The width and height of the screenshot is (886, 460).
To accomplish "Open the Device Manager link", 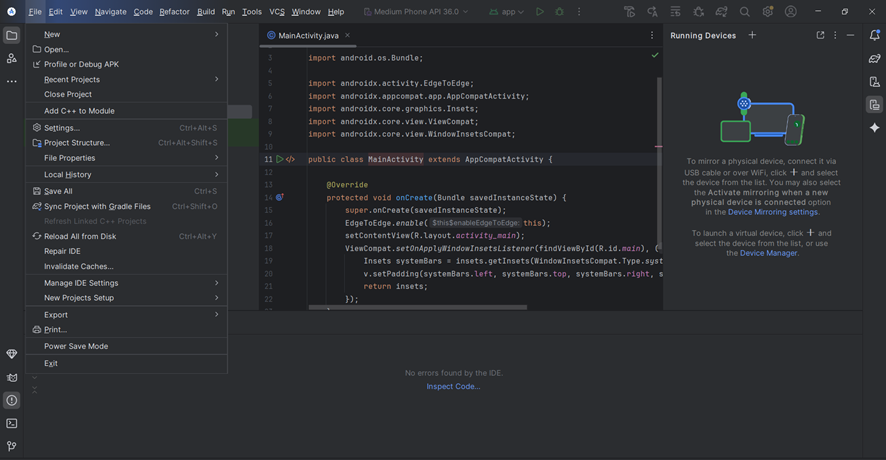I will (x=768, y=253).
